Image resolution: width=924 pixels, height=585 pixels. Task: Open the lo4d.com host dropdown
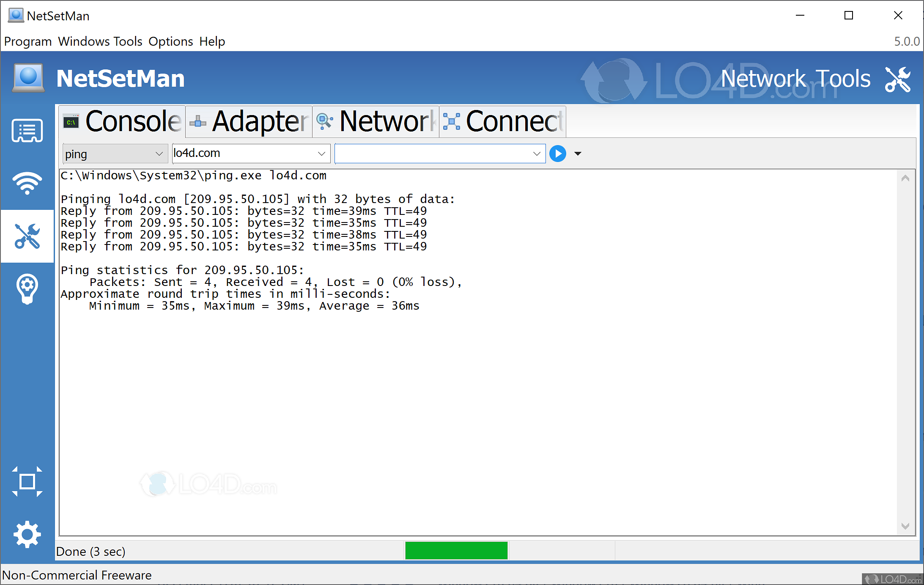(x=321, y=154)
